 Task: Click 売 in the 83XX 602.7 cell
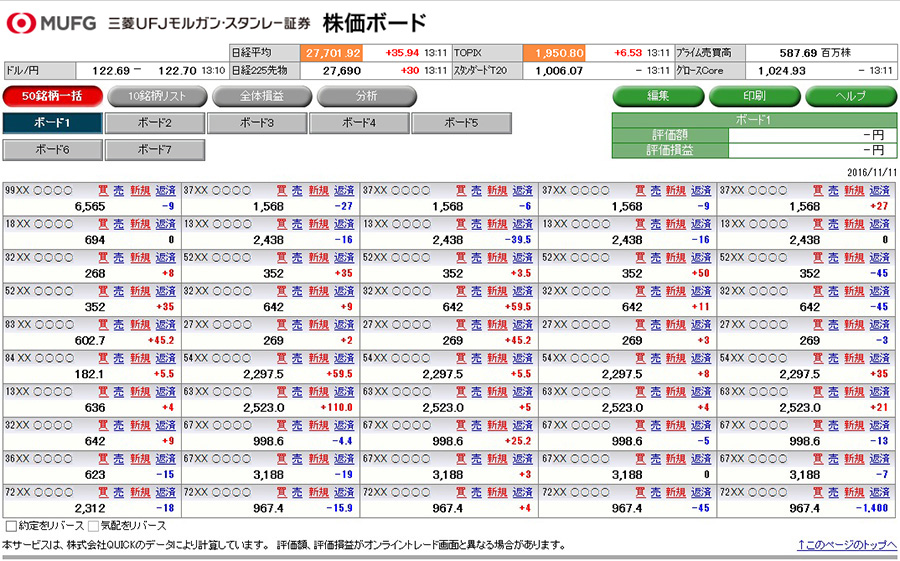click(x=118, y=324)
